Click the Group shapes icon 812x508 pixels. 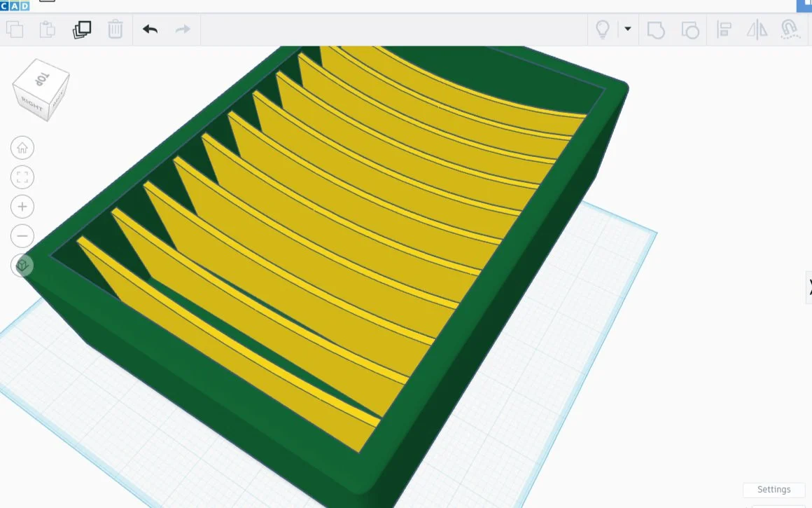(656, 29)
